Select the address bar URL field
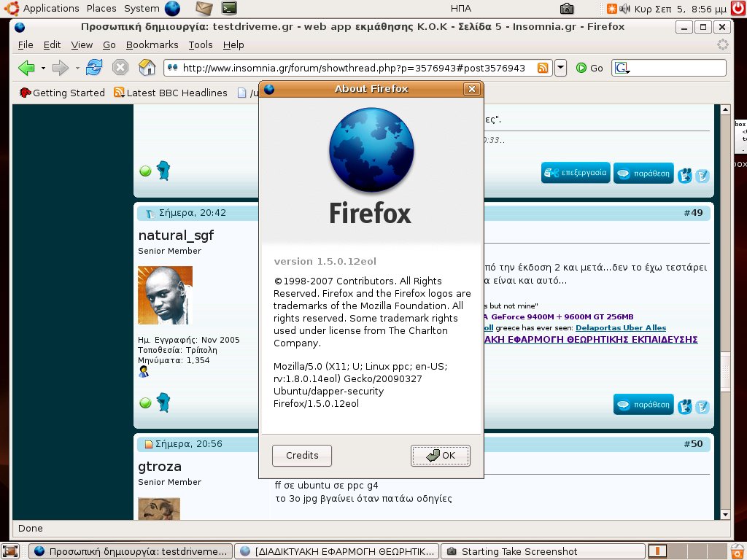Image resolution: width=747 pixels, height=560 pixels. point(354,68)
